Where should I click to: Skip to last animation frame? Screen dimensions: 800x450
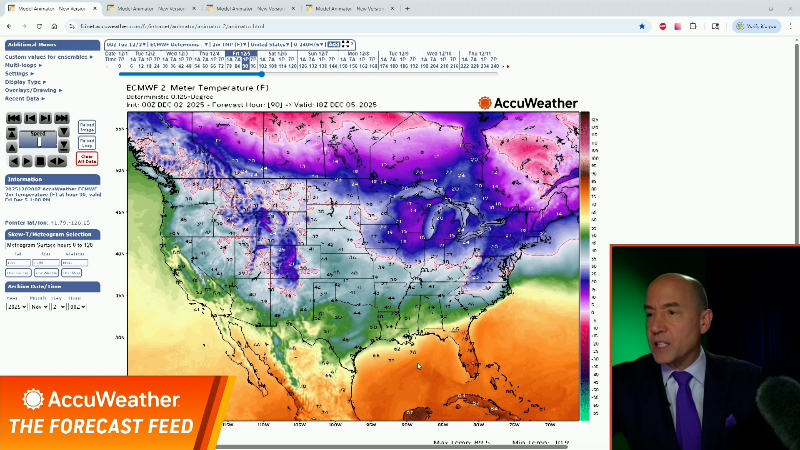click(x=62, y=119)
